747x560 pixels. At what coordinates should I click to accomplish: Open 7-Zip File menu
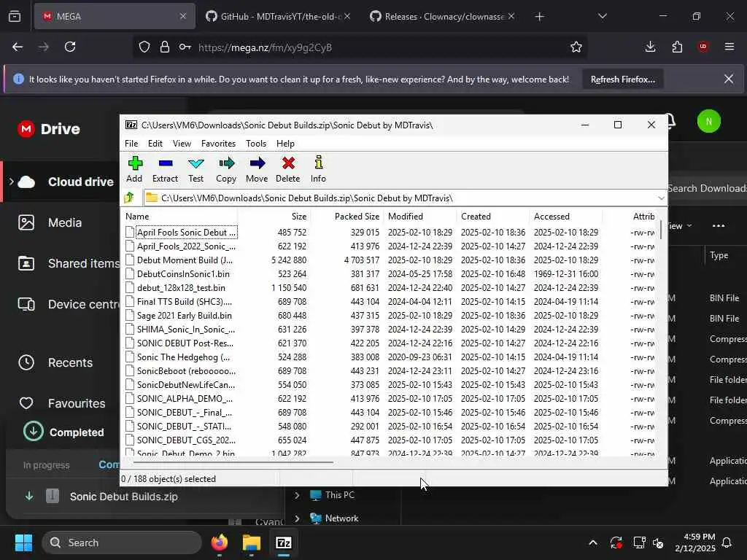(x=131, y=144)
